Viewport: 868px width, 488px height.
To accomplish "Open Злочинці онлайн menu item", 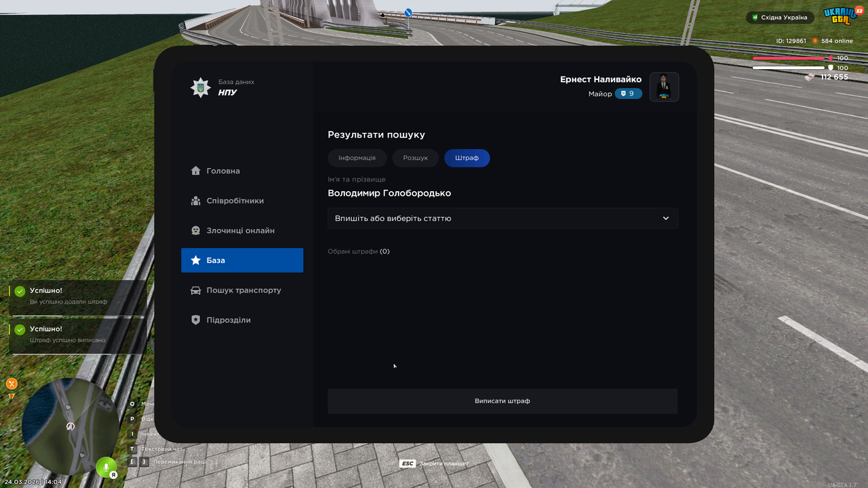I will tap(242, 230).
